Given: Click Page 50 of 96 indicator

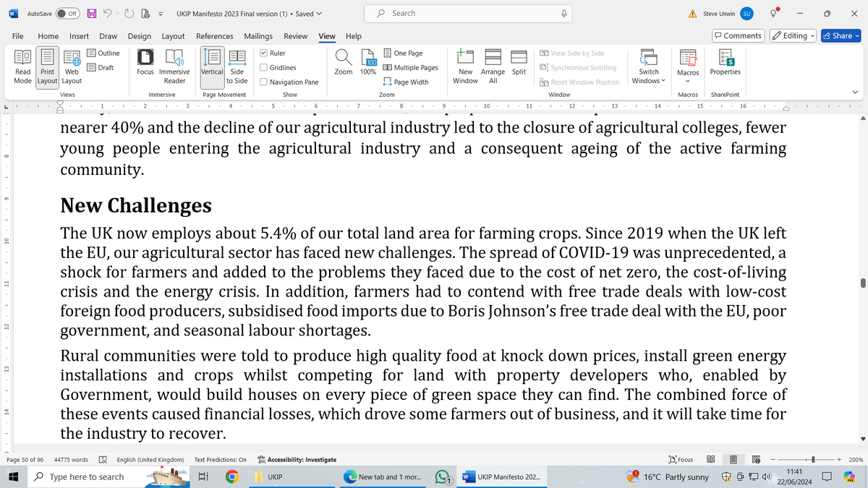Looking at the screenshot, I should click(25, 459).
